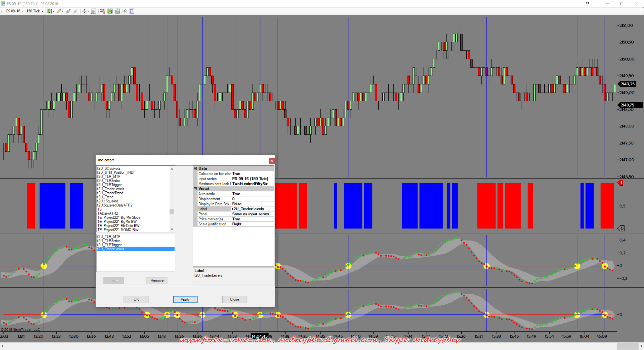644x350 pixels.
Task: Toggle the Data Box icon
Action: [132, 11]
